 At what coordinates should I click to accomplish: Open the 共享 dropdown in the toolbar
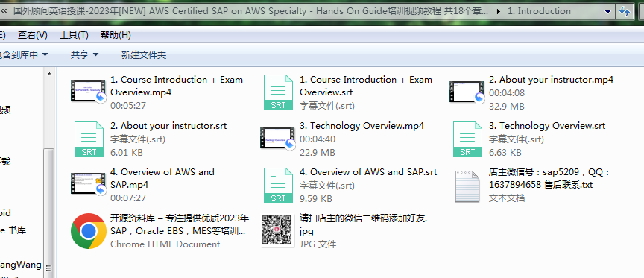(x=85, y=54)
